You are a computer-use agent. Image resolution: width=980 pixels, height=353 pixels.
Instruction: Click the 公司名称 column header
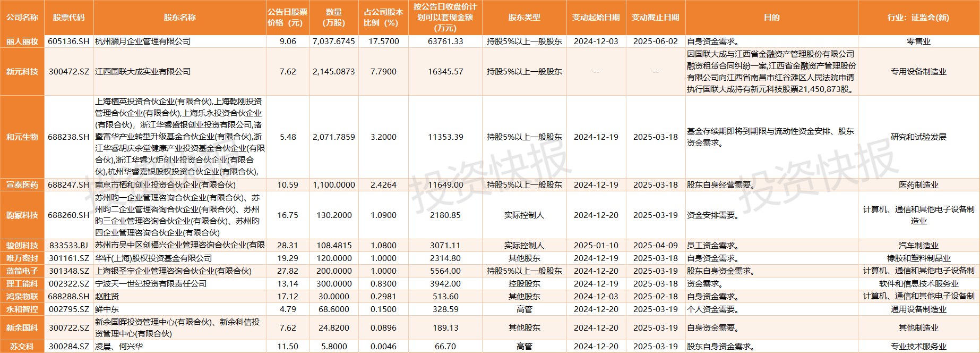click(x=22, y=18)
